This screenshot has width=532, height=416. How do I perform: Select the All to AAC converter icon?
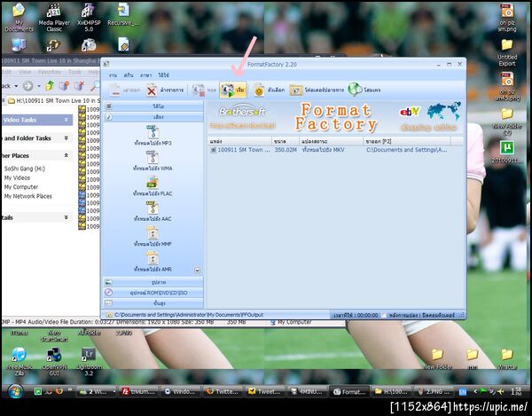point(153,208)
